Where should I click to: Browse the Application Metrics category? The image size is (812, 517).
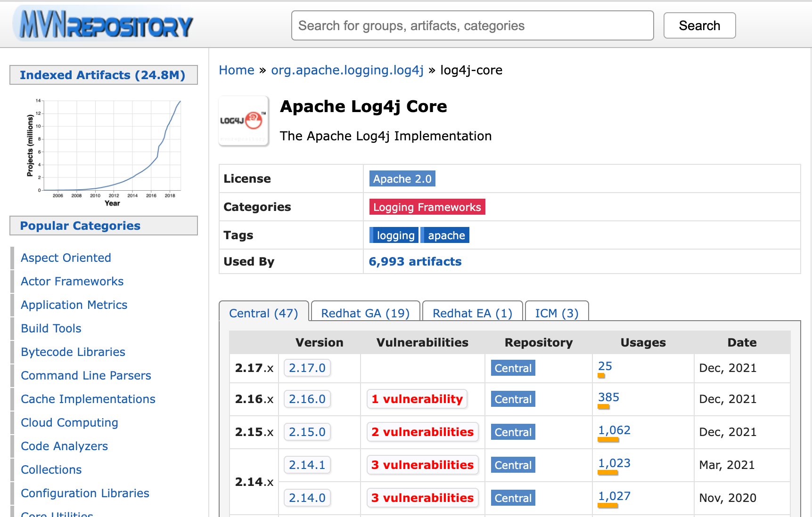(x=74, y=305)
